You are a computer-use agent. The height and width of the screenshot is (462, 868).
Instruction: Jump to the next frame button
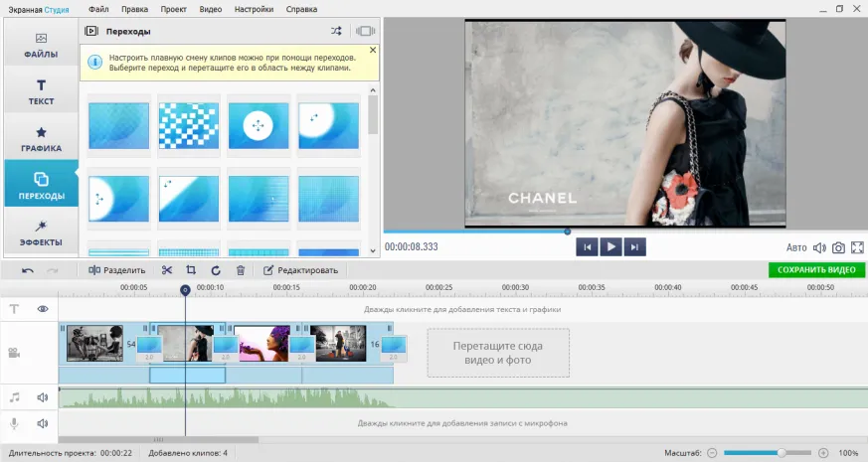(634, 247)
